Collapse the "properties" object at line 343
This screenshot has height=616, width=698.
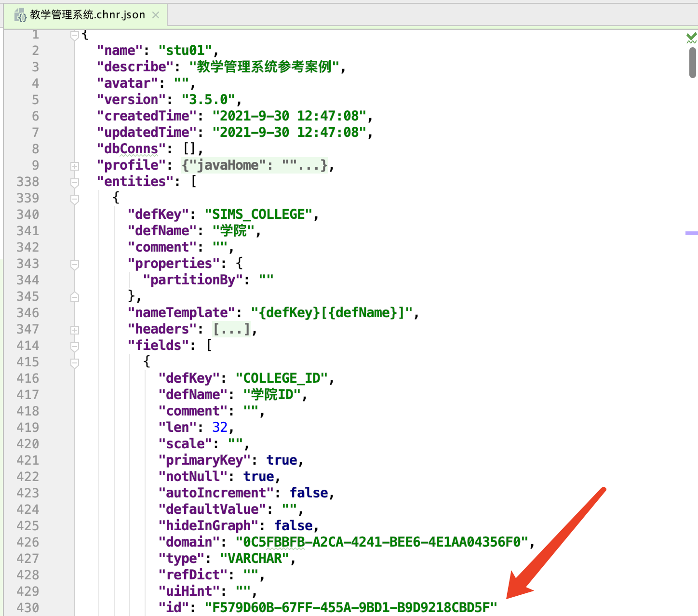coord(75,265)
